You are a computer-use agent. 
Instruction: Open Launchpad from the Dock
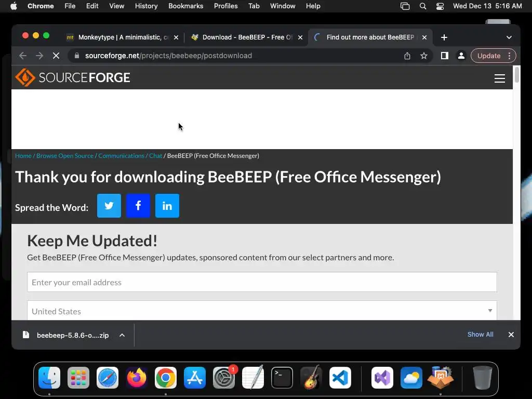click(x=78, y=378)
